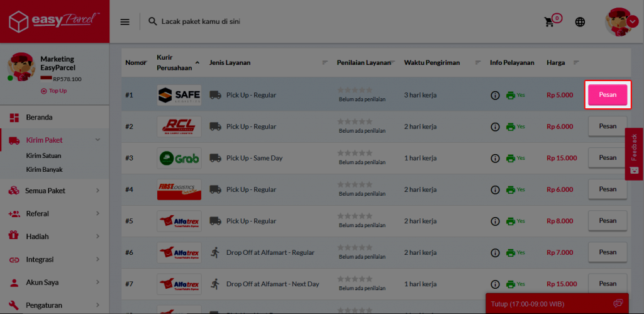Click the Top Up plus icon
644x314 pixels.
point(44,91)
